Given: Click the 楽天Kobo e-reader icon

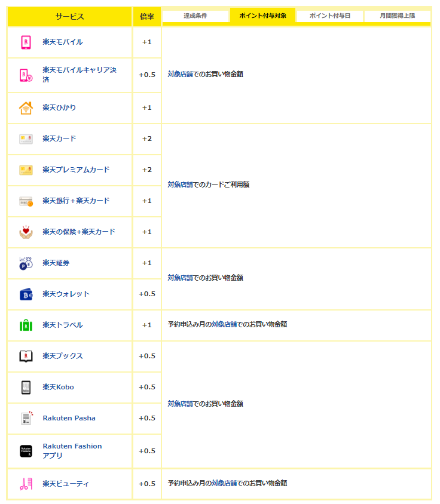Looking at the screenshot, I should 26,388.
